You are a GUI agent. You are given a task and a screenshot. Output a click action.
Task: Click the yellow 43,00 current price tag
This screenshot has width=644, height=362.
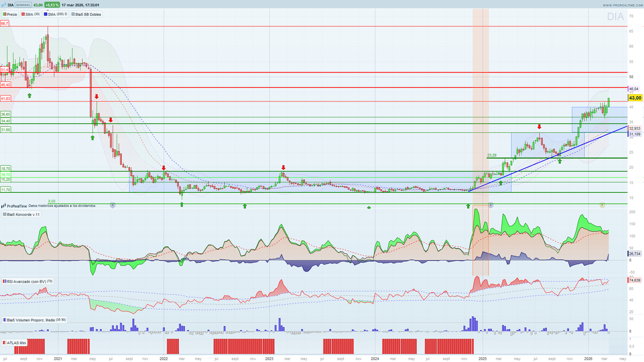[x=635, y=98]
